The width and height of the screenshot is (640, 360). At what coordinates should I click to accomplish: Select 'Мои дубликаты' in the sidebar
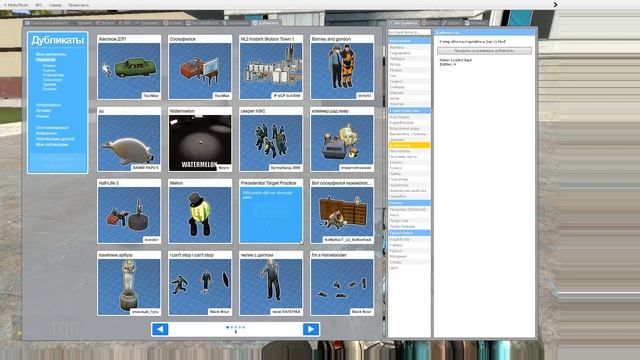coord(51,54)
